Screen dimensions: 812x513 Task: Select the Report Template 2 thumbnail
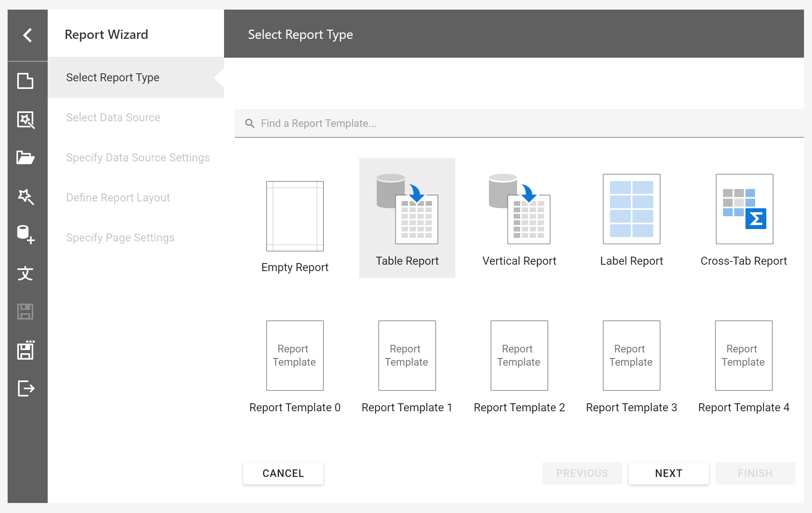tap(519, 356)
